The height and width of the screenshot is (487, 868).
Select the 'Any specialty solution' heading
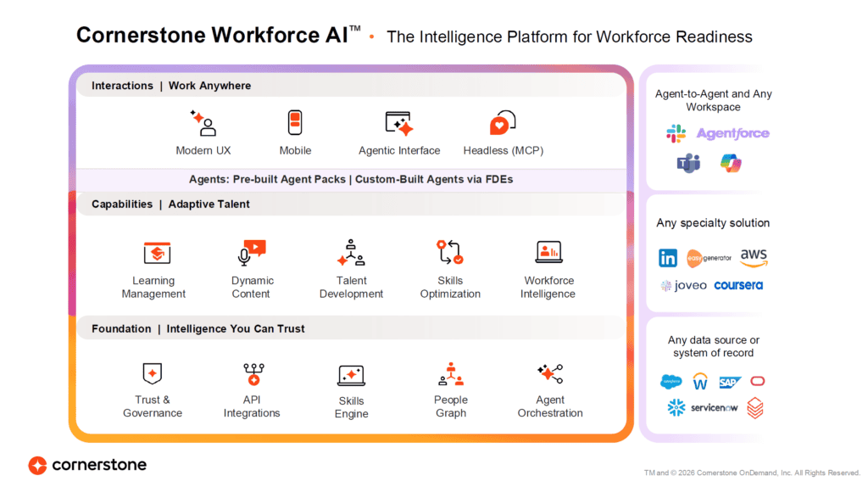pos(713,223)
